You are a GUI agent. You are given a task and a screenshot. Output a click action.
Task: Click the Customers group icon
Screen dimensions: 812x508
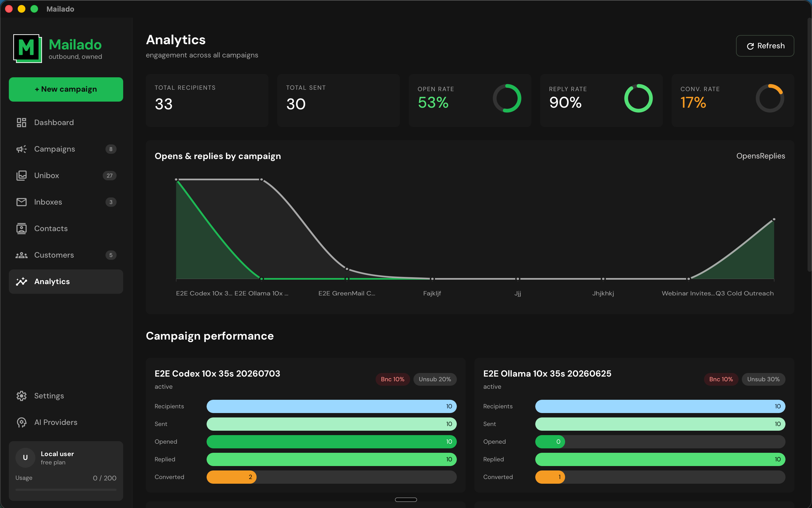22,255
